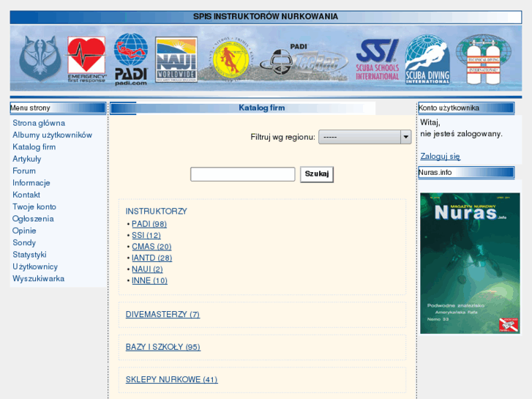Open Artykuły menu item
The image size is (532, 399).
[x=27, y=159]
